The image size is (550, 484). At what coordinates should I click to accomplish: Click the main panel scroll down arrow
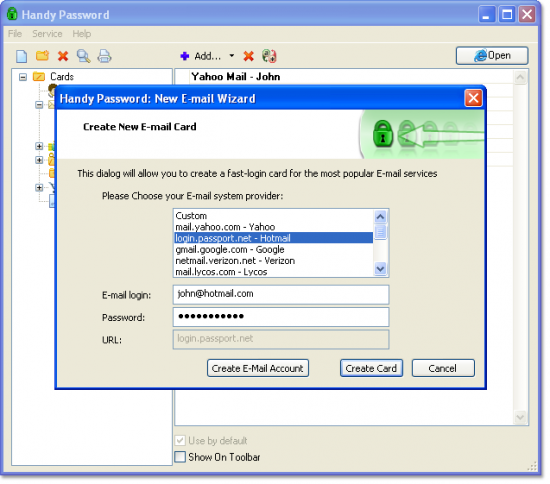pos(521,417)
